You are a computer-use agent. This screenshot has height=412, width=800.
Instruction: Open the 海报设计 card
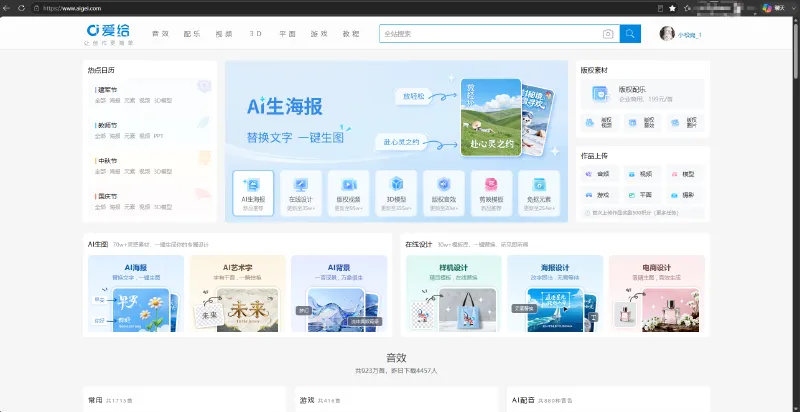point(555,294)
